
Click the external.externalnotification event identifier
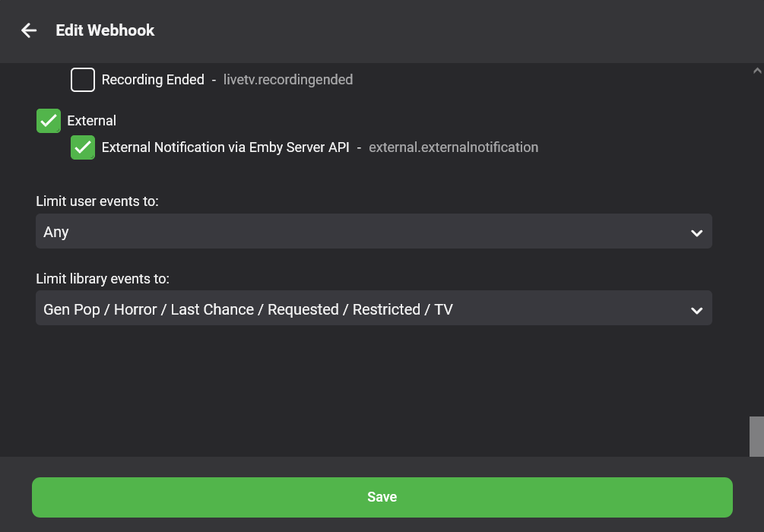pyautogui.click(x=454, y=147)
